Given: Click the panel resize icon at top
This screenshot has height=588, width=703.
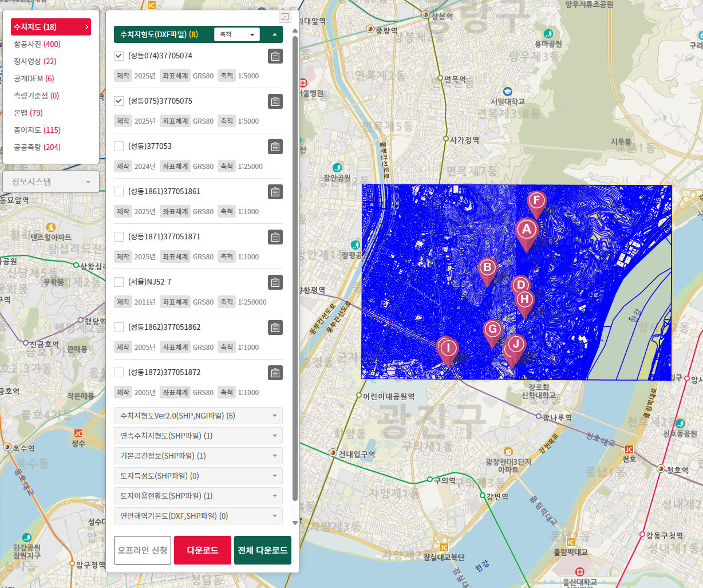Looking at the screenshot, I should (x=285, y=17).
